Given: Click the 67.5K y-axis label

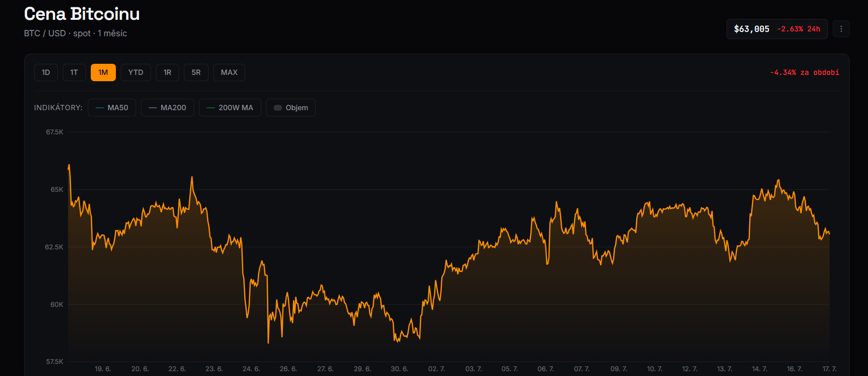Looking at the screenshot, I should click(x=55, y=132).
